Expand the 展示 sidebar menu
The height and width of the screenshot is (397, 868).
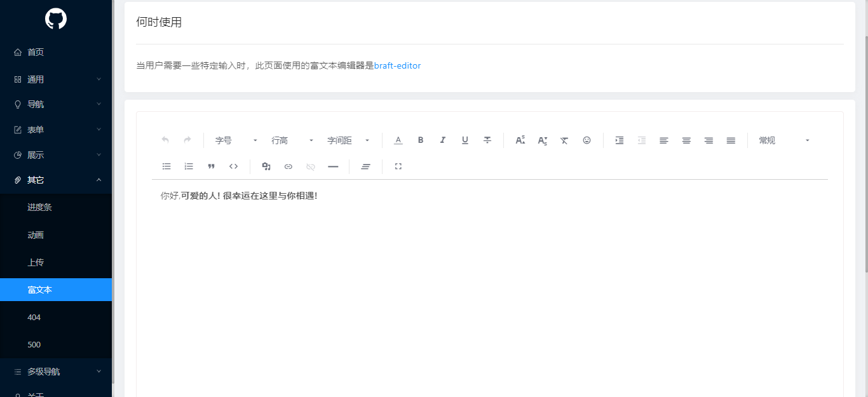56,155
